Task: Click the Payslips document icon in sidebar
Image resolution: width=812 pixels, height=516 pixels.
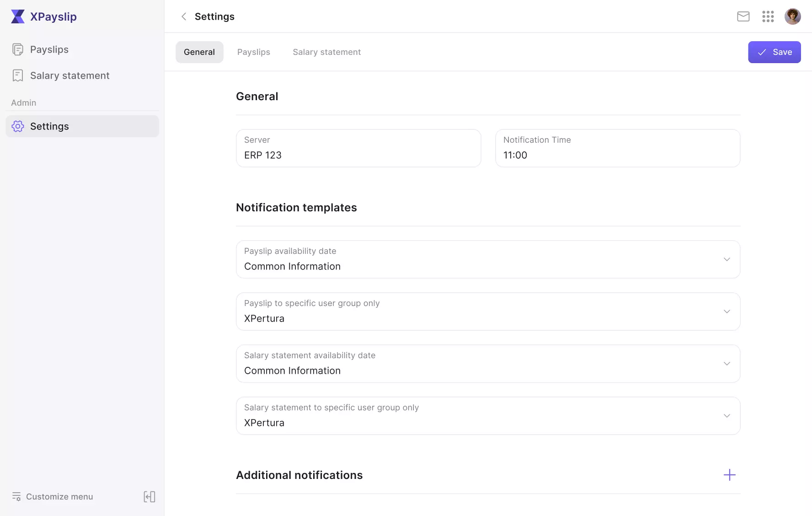Action: (18, 49)
